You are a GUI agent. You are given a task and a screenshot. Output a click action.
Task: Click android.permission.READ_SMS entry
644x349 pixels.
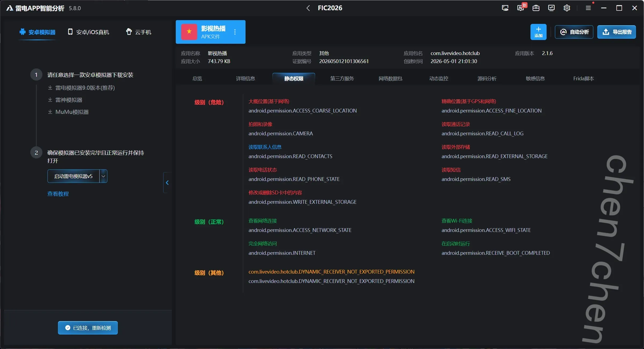[476, 179]
